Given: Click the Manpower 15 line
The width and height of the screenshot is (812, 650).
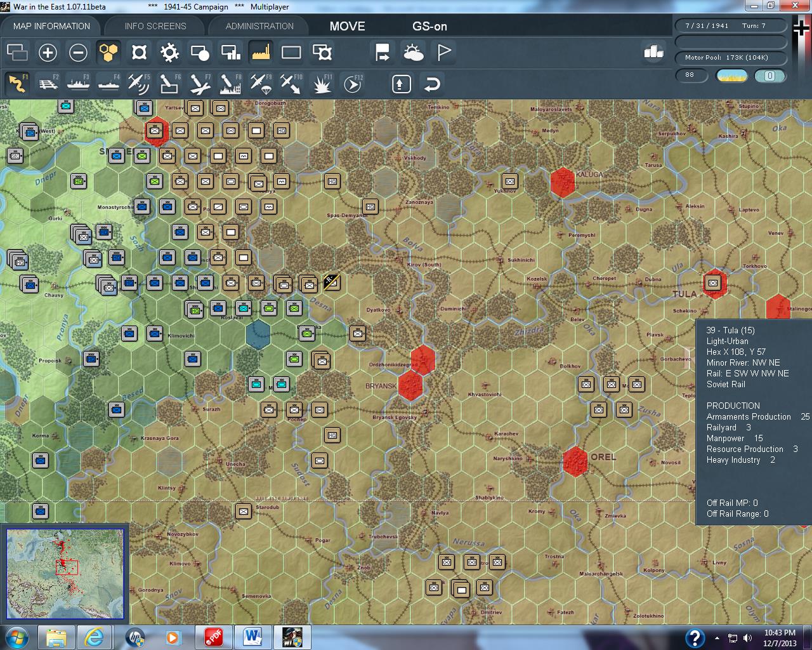Looking at the screenshot, I should pos(735,439).
